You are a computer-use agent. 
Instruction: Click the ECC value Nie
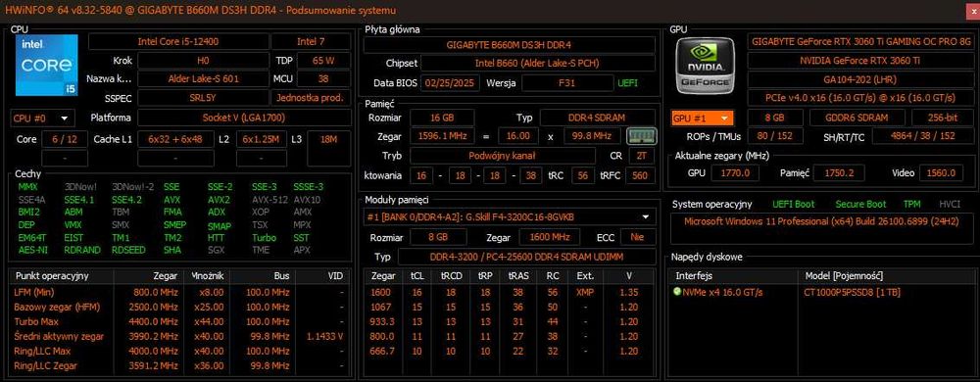click(x=637, y=238)
